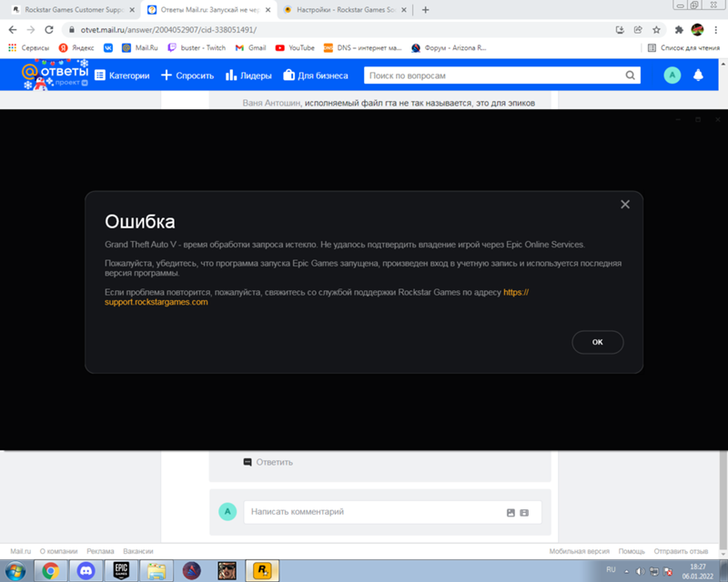Image resolution: width=728 pixels, height=582 pixels.
Task: Bookmark this page with the star icon
Action: [x=656, y=29]
